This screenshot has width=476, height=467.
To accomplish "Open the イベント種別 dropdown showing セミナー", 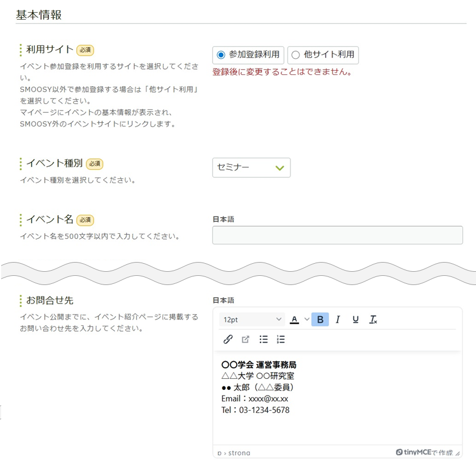I will (x=251, y=168).
